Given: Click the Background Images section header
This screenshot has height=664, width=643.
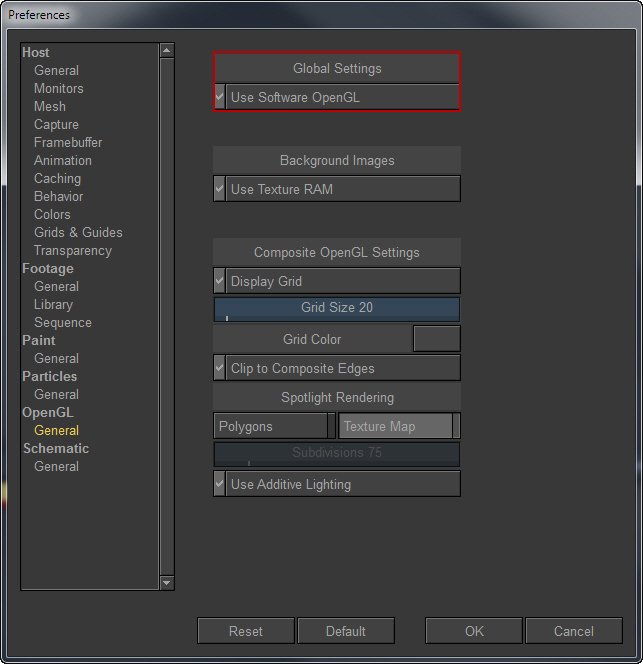Looking at the screenshot, I should click(x=337, y=160).
